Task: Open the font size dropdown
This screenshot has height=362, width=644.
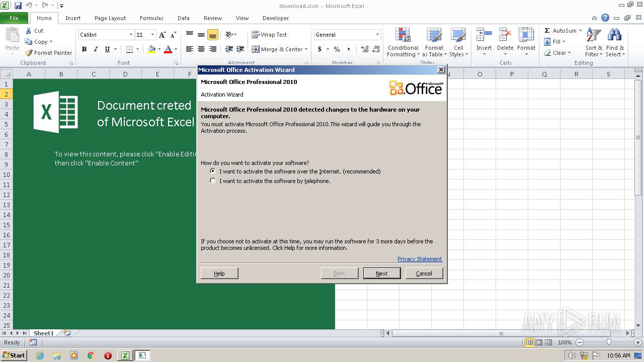Action: point(152,35)
